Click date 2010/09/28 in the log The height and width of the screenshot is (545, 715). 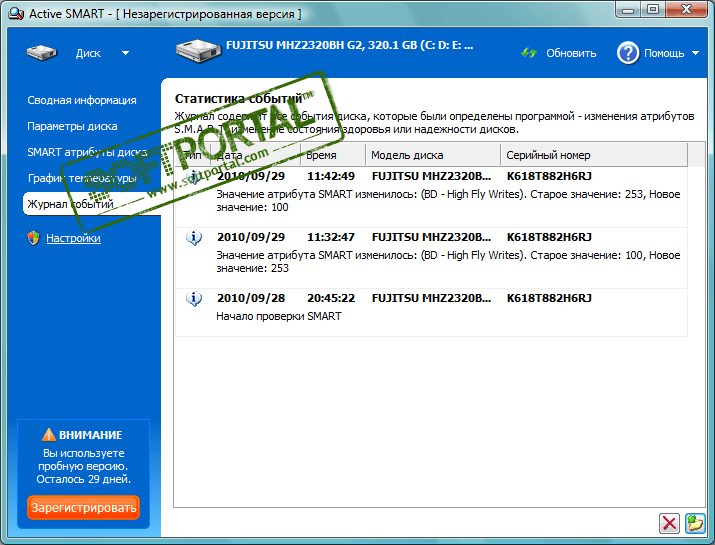coord(251,298)
